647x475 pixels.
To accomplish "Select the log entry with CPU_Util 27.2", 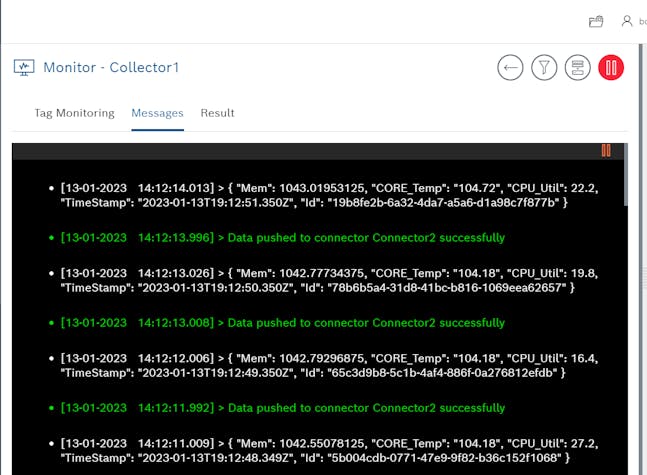I will click(x=314, y=450).
